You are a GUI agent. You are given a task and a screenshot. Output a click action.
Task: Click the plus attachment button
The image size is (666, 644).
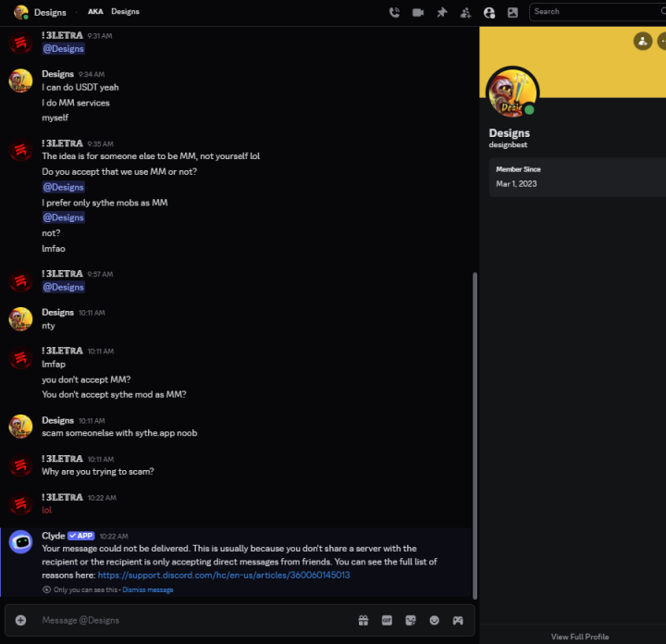tap(20, 620)
